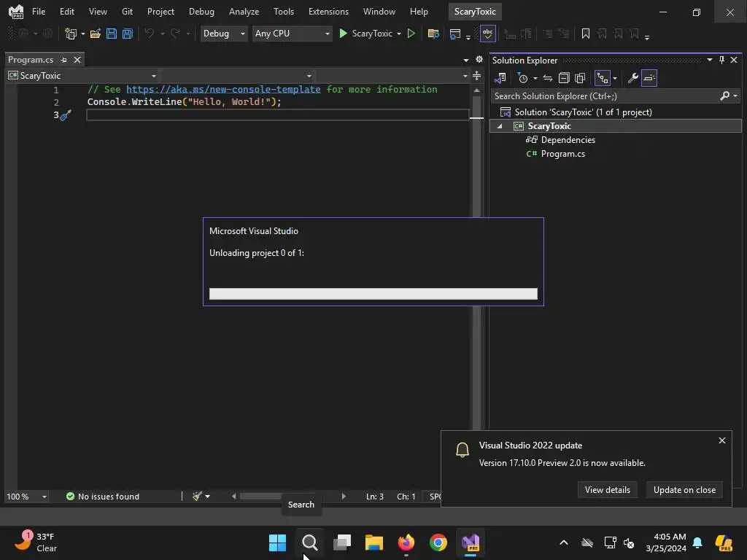Expand ScaryToxic startup target dropdown arrow
This screenshot has height=560, width=747.
[x=399, y=34]
